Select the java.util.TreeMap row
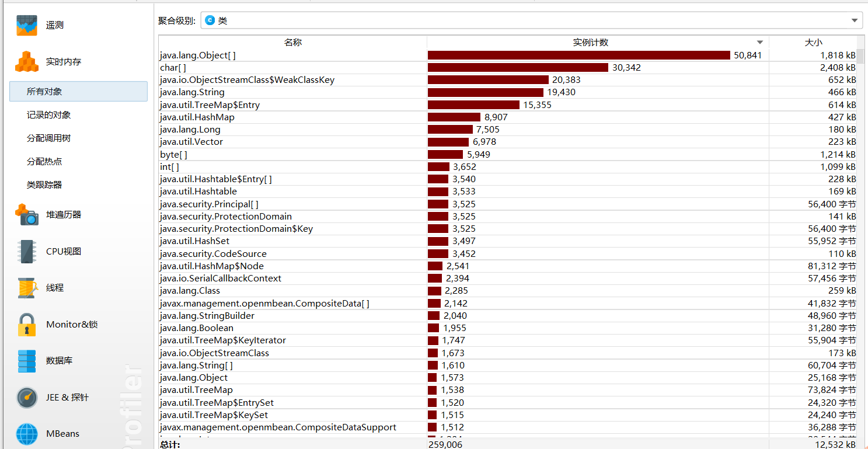The image size is (868, 449). [508, 390]
